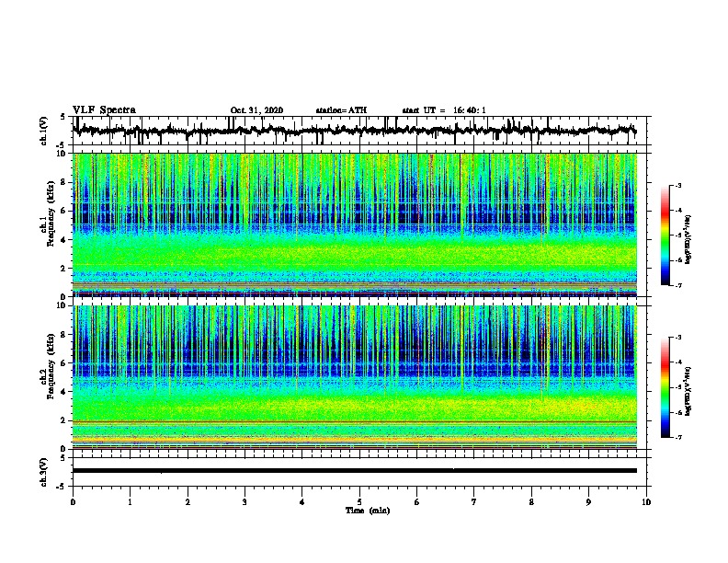
Task: Click the time axis tick label '10'
Action: coord(646,502)
